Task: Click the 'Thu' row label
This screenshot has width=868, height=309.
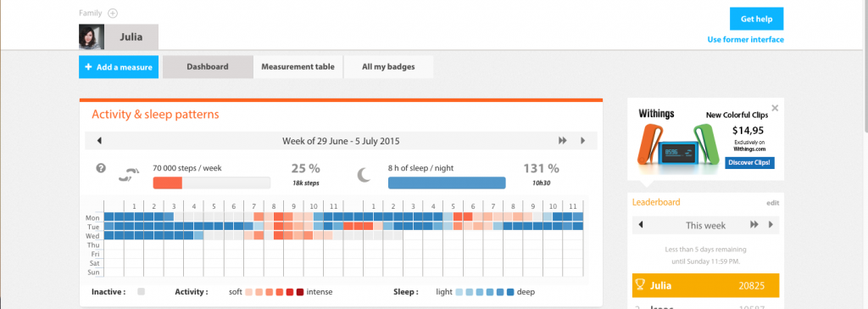Action: tap(93, 245)
